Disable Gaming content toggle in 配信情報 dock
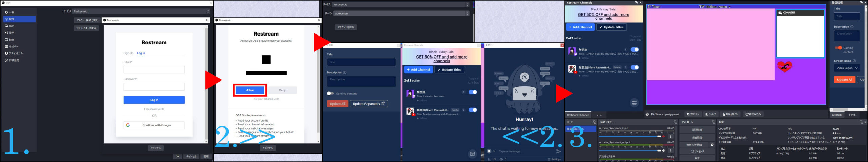This screenshot has height=162, width=868. pyautogui.click(x=839, y=48)
